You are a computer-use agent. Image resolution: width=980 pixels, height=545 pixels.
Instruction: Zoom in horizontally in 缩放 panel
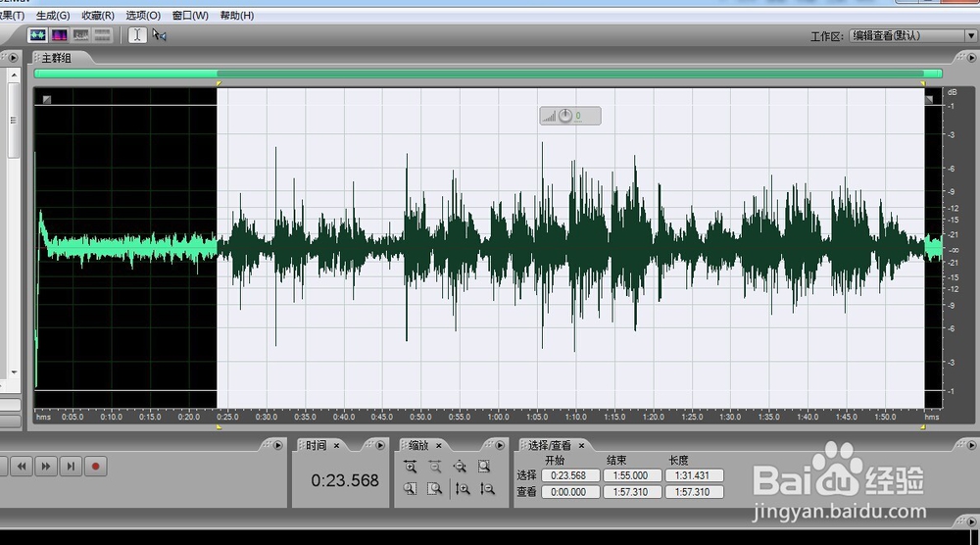click(410, 467)
